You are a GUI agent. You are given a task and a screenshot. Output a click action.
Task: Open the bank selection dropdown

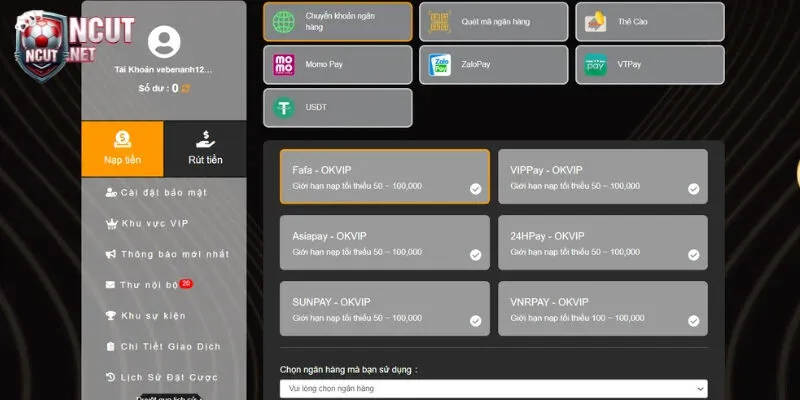coord(493,388)
